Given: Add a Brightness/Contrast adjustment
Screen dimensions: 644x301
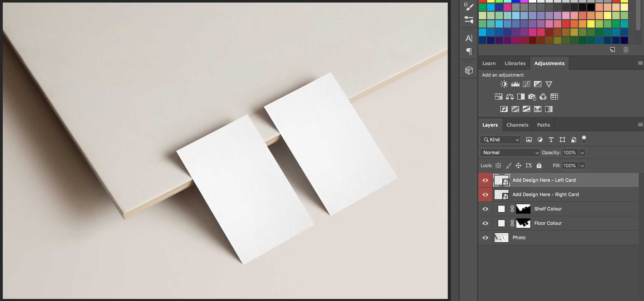Looking at the screenshot, I should point(504,84).
